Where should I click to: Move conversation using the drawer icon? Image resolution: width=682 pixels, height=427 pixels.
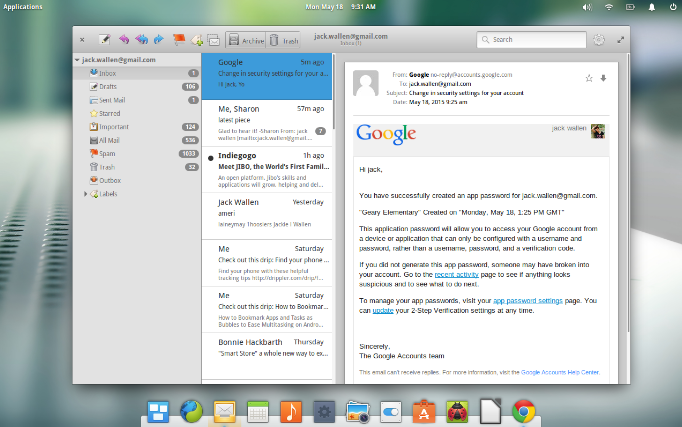pyautogui.click(x=214, y=40)
